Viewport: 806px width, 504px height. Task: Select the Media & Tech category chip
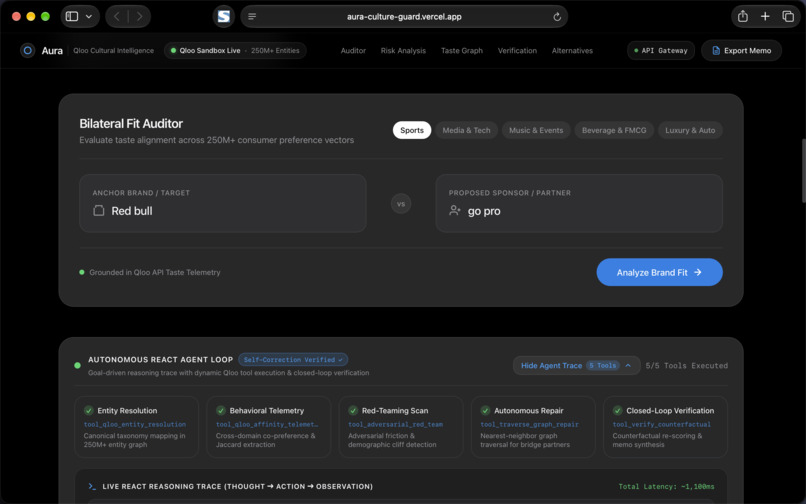pyautogui.click(x=466, y=130)
